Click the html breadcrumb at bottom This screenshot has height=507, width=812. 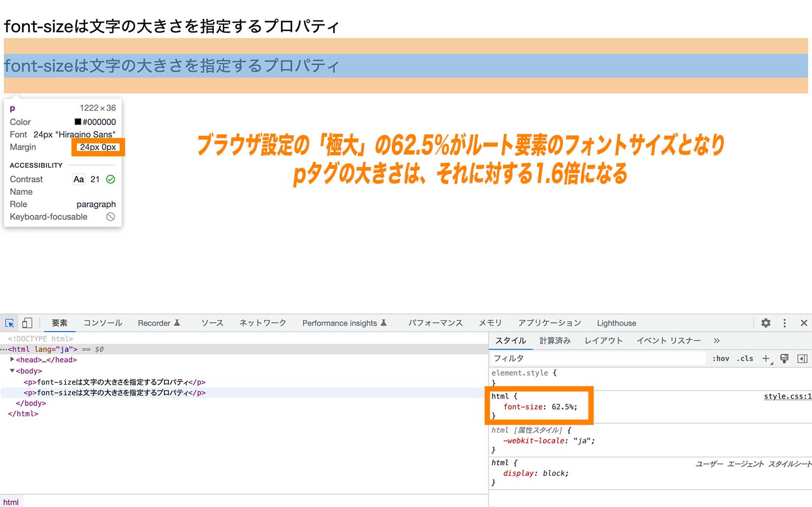coord(11,502)
